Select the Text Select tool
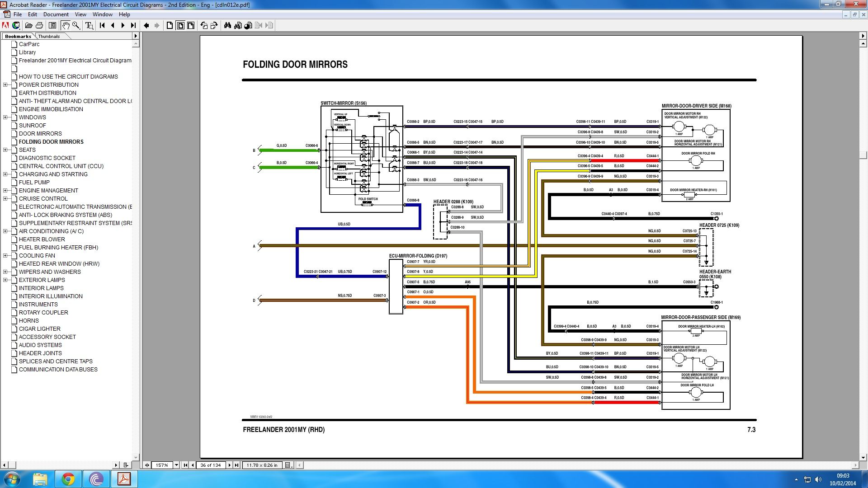This screenshot has width=868, height=488. point(90,25)
